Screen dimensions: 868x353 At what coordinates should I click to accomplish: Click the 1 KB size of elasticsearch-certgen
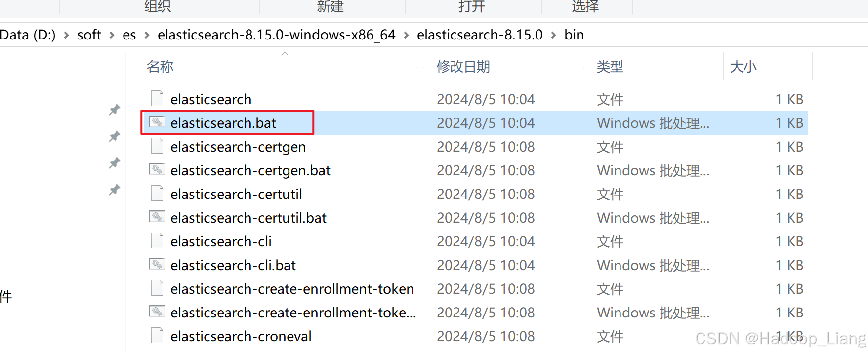click(789, 147)
